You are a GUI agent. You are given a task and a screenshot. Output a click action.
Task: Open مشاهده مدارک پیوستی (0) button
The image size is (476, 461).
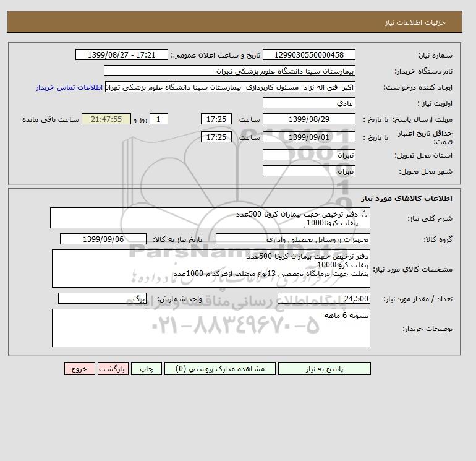coord(220,369)
